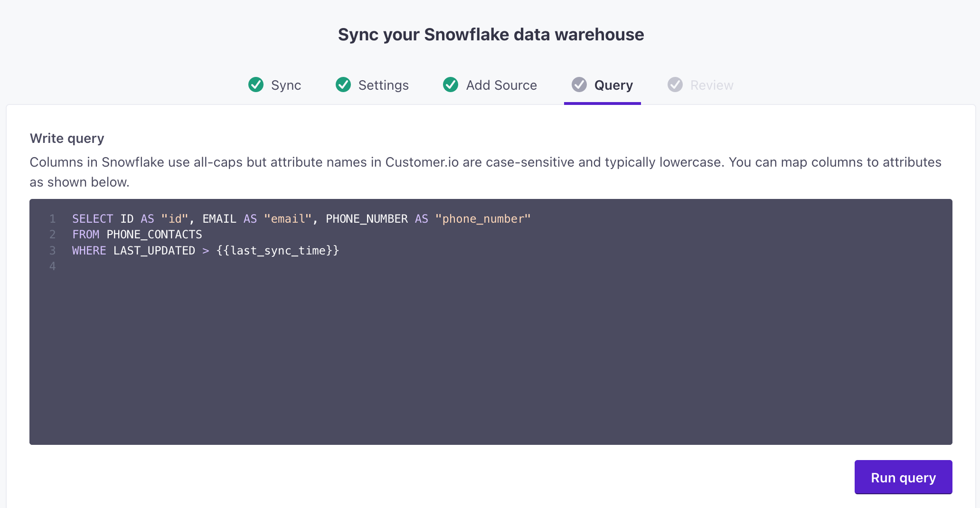Click the Write query heading
The width and height of the screenshot is (980, 508).
click(67, 139)
